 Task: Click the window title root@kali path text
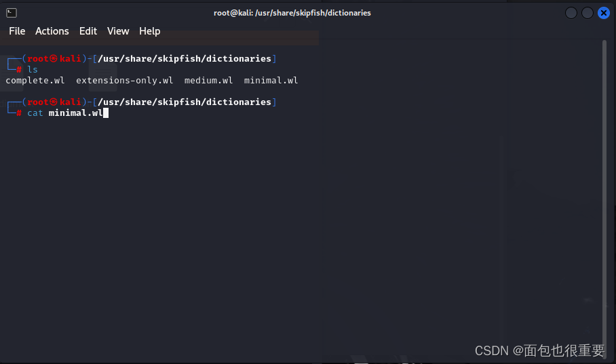coord(292,13)
